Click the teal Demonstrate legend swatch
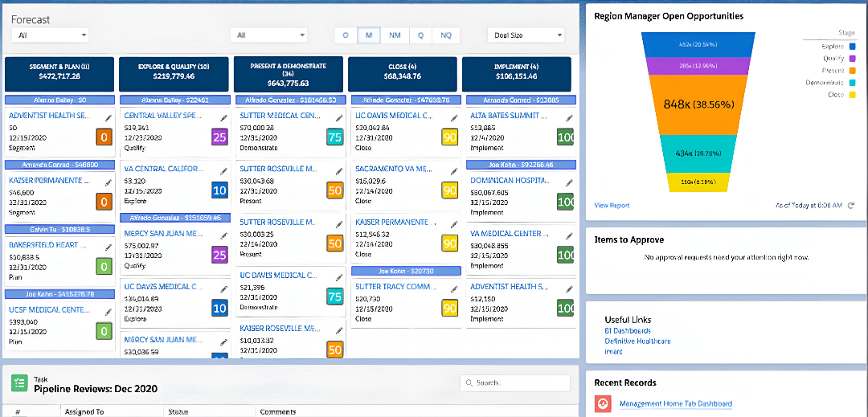Viewport: 868px width, 417px height. (852, 83)
